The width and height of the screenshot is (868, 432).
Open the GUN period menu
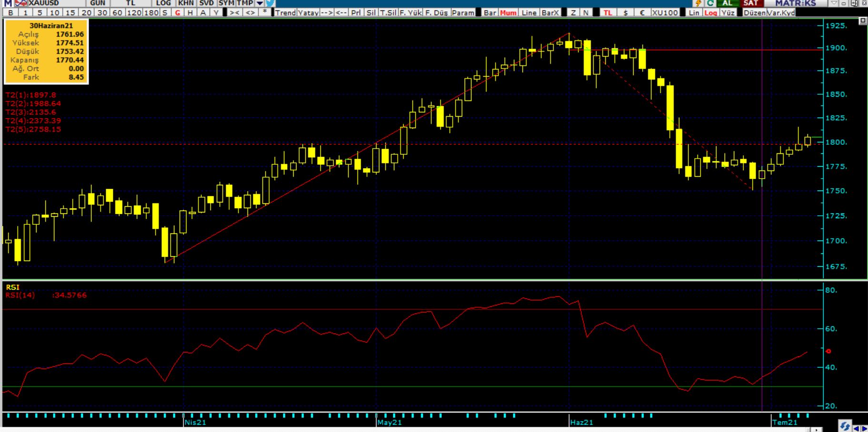(x=98, y=3)
